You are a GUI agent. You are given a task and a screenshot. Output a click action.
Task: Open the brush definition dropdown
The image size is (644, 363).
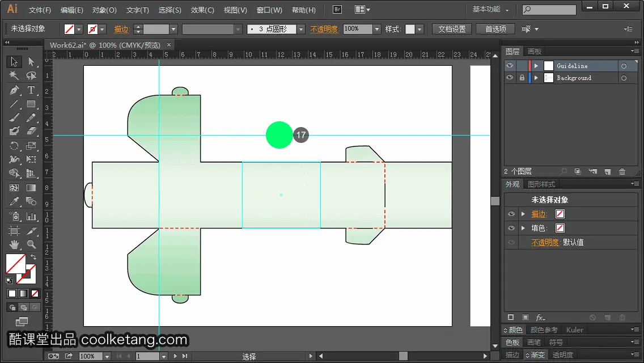[301, 29]
